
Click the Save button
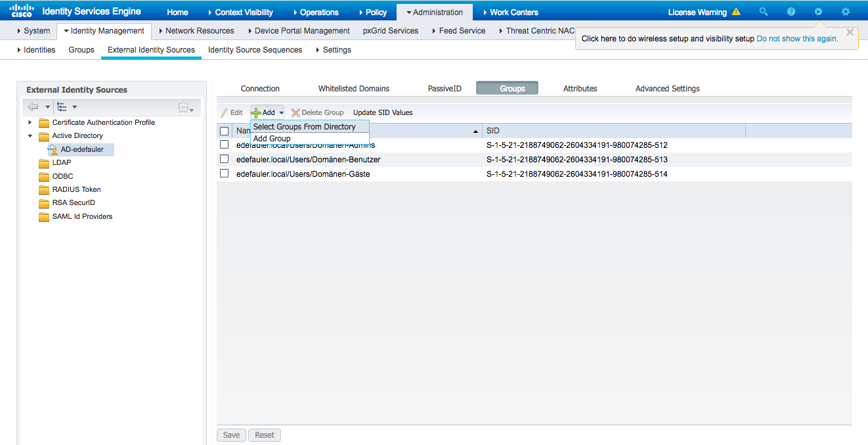[231, 435]
